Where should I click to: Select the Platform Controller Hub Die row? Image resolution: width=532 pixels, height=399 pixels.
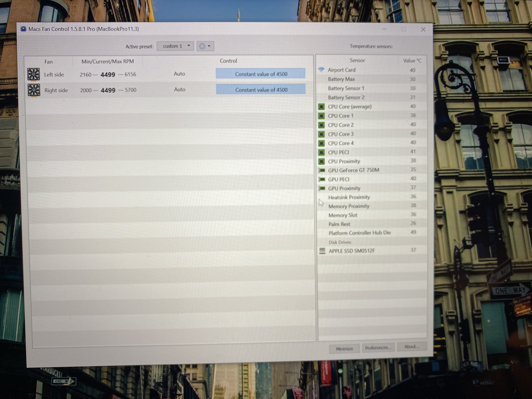click(359, 233)
